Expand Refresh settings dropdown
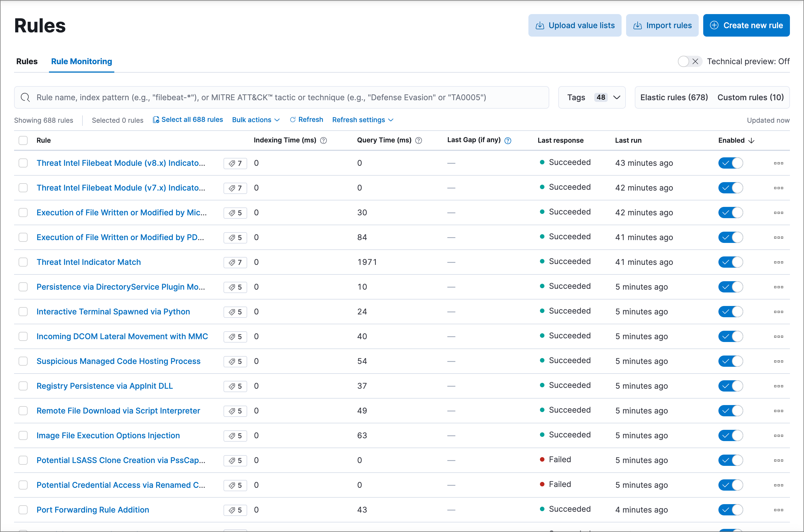The height and width of the screenshot is (532, 804). 362,120
